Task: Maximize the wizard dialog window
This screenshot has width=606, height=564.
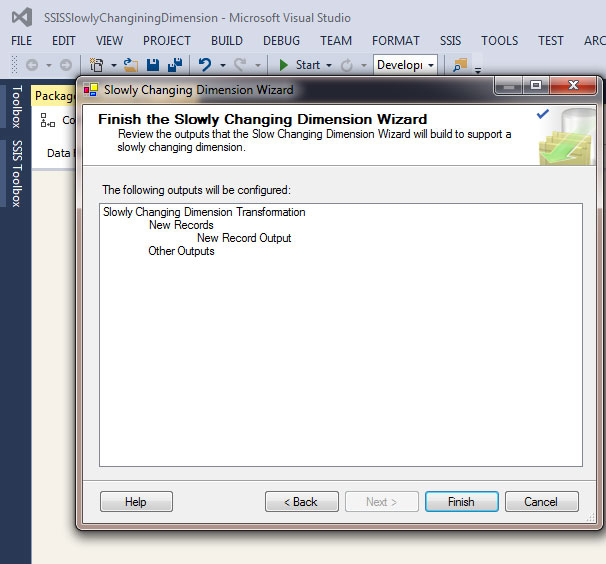Action: [536, 85]
